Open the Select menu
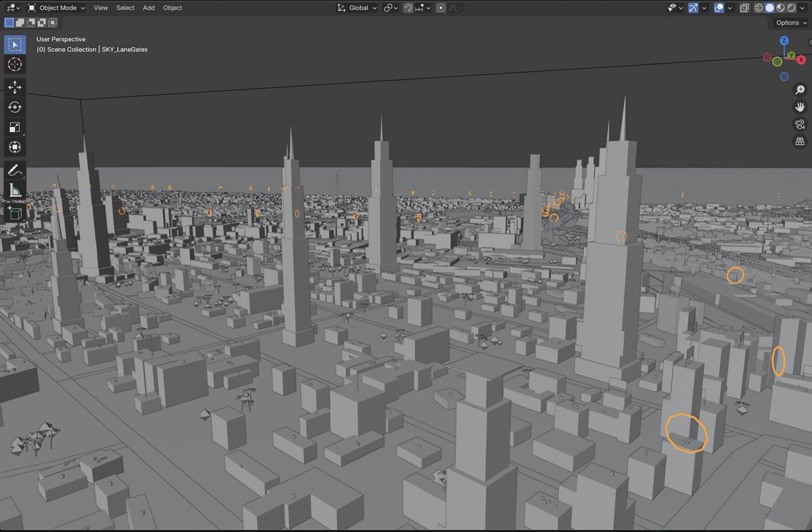This screenshot has width=812, height=532. pyautogui.click(x=125, y=7)
